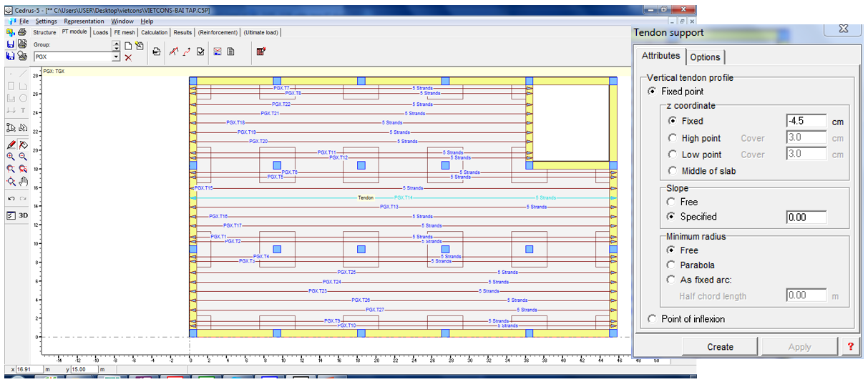Select Fixed z coordinate radio option
This screenshot has width=868, height=382.
(672, 121)
